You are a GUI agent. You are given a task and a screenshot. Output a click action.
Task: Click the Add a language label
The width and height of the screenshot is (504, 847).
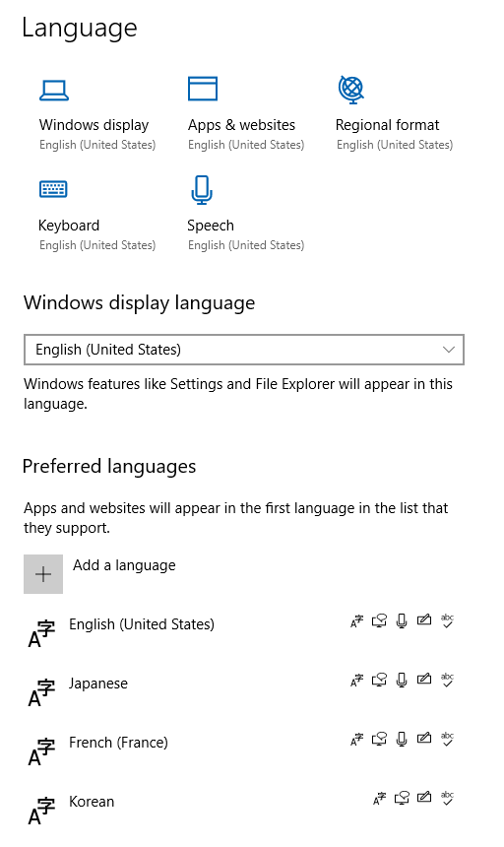(124, 565)
